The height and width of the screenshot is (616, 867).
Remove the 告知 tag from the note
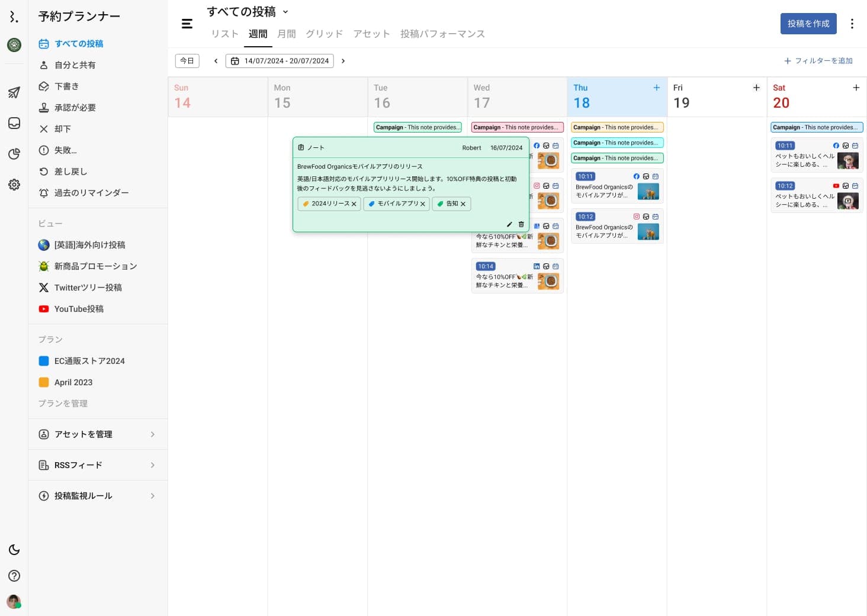point(463,204)
